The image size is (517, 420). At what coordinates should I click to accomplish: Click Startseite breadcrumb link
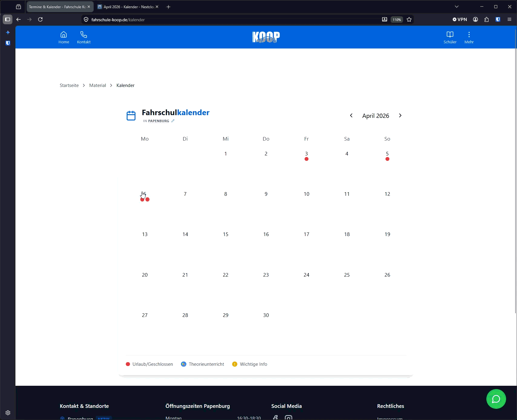69,85
